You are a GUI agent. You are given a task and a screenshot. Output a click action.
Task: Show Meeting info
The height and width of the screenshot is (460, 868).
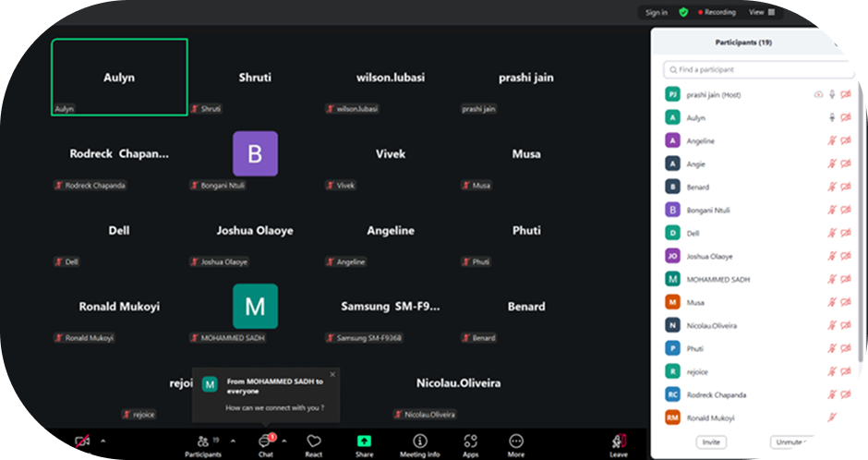419,445
